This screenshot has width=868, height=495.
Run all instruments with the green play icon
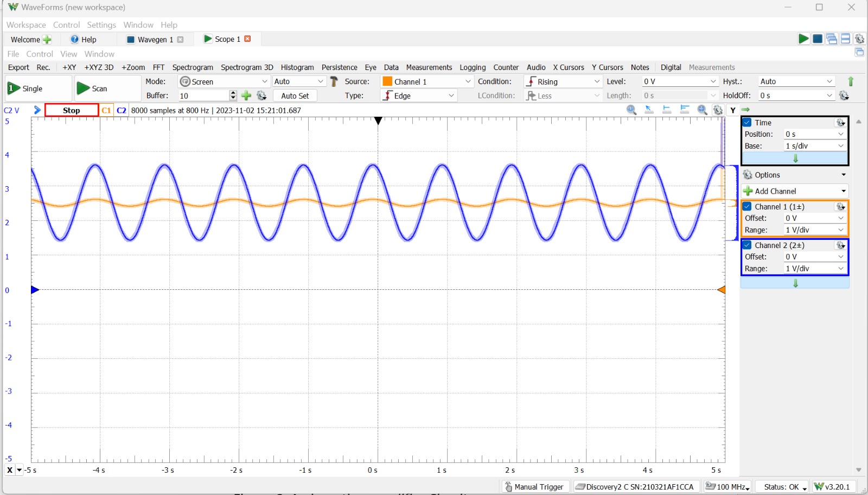(x=803, y=39)
